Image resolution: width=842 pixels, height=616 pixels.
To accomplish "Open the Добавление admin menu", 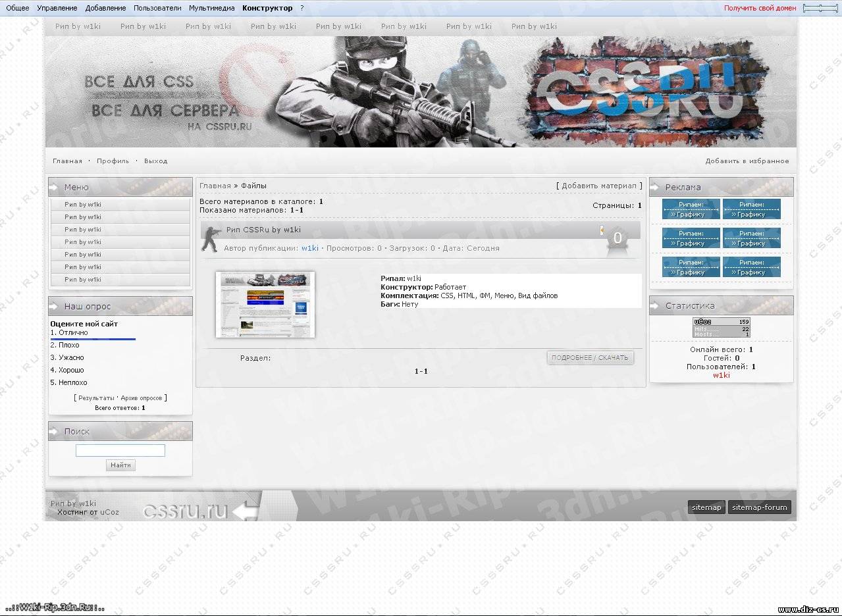I will click(x=105, y=8).
